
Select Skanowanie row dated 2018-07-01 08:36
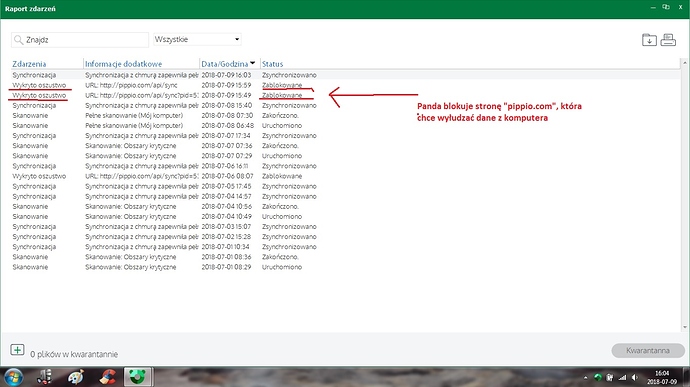click(345, 257)
